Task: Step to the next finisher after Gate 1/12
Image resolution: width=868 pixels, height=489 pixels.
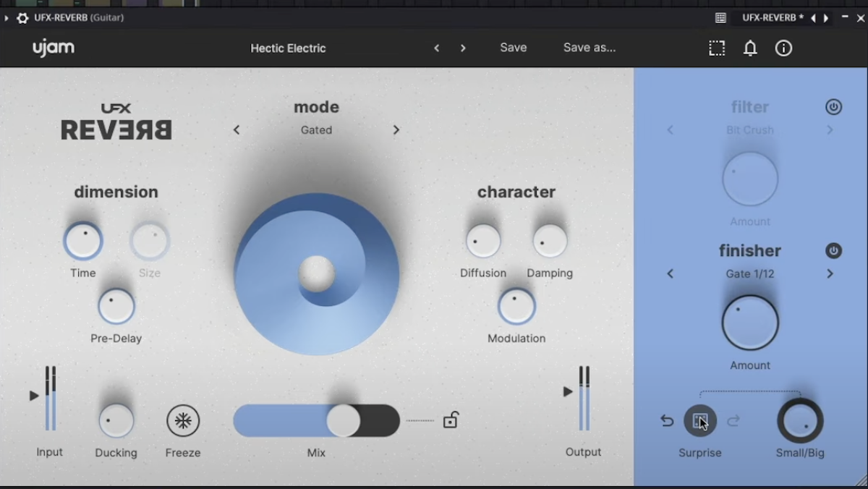Action: [x=829, y=273]
